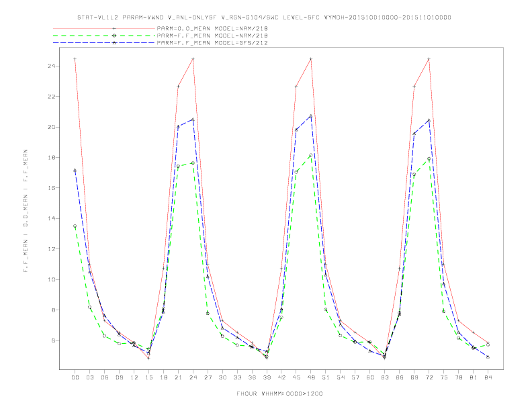Select legend entry PARM=O.O_MEAN MODEL=NAM/218

click(x=212, y=28)
